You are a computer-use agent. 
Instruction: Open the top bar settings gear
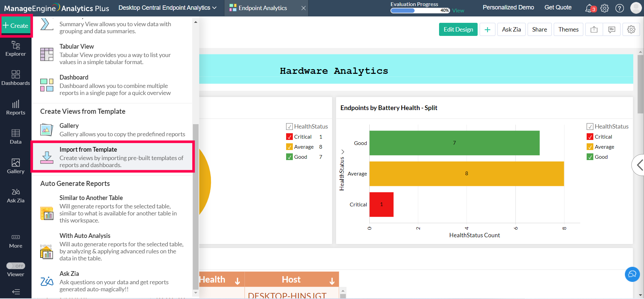(x=604, y=8)
